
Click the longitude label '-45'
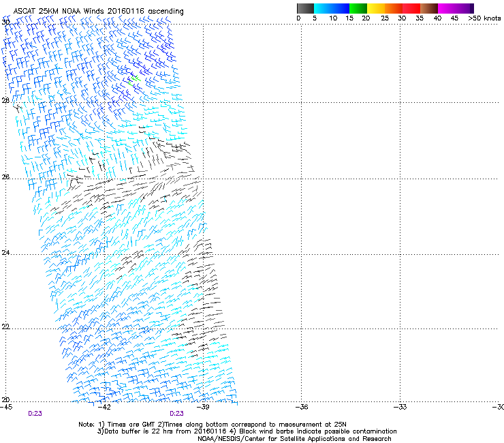pos(6,408)
